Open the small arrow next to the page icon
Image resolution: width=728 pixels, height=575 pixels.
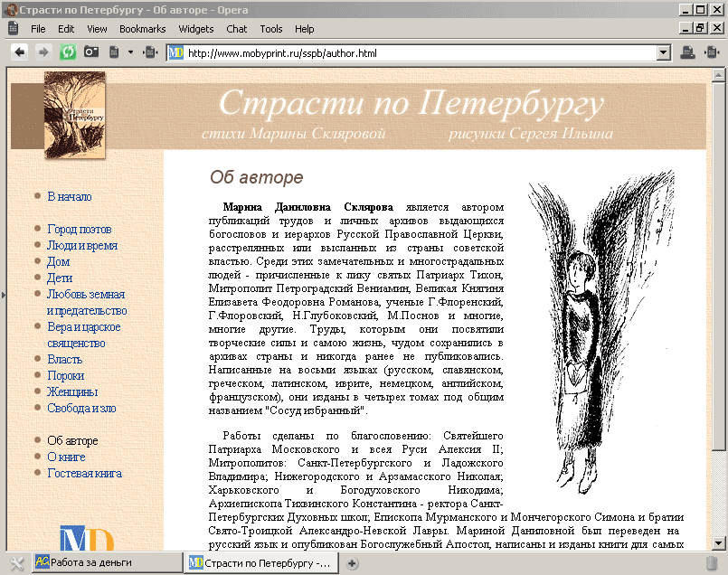point(130,52)
